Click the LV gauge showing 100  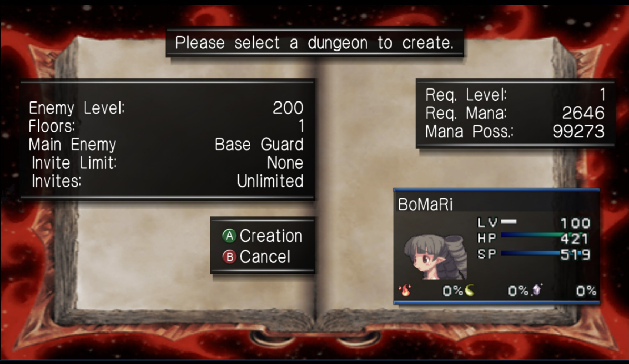(534, 222)
